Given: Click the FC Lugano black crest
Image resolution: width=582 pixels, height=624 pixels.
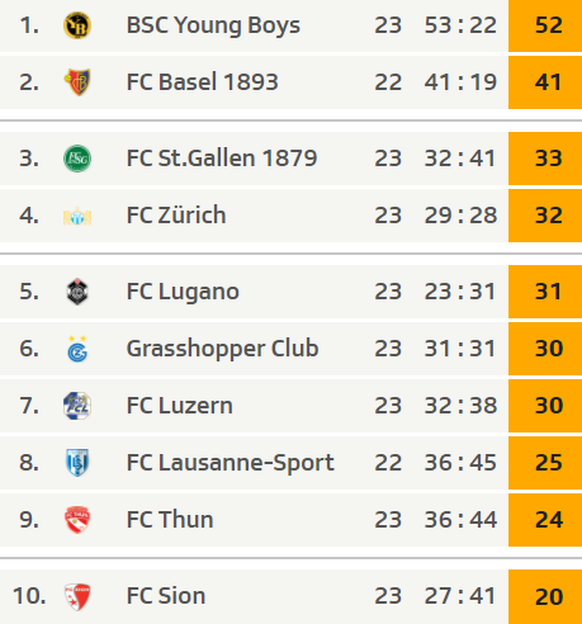Looking at the screenshot, I should coord(77,292).
